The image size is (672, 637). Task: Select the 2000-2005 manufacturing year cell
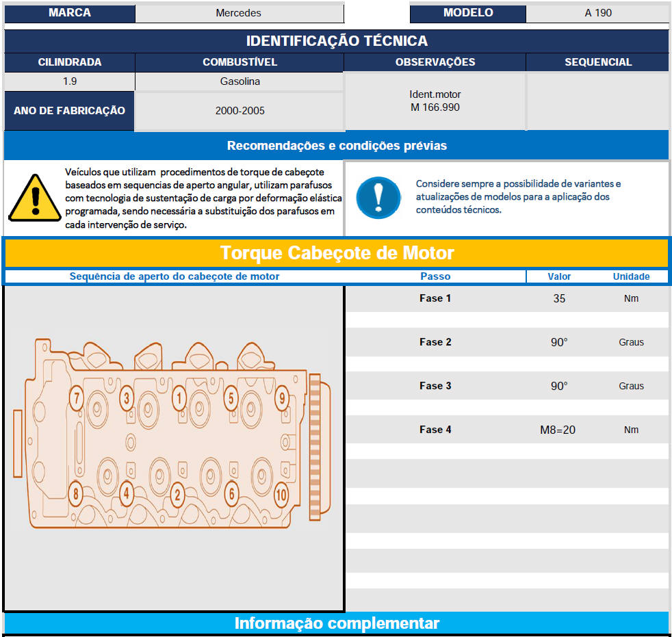coord(240,111)
